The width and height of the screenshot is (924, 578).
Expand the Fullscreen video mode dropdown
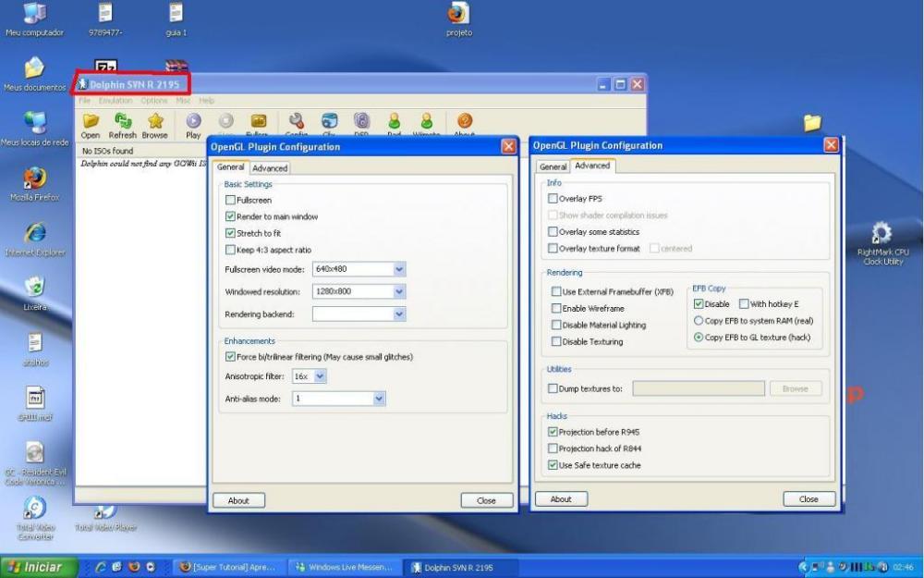point(399,269)
